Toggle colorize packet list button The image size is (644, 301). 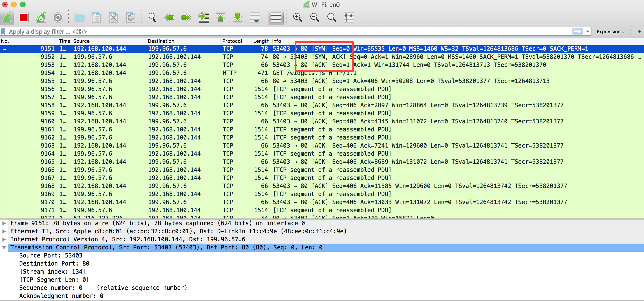click(276, 17)
